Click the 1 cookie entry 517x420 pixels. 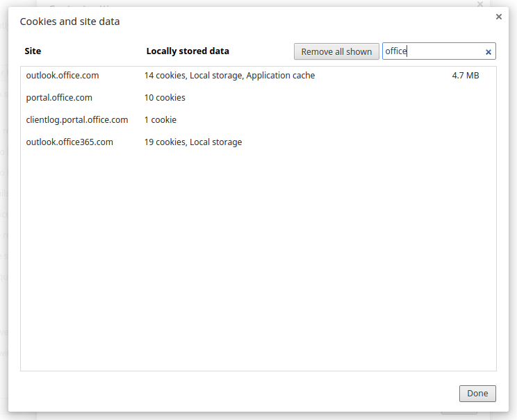tap(161, 119)
